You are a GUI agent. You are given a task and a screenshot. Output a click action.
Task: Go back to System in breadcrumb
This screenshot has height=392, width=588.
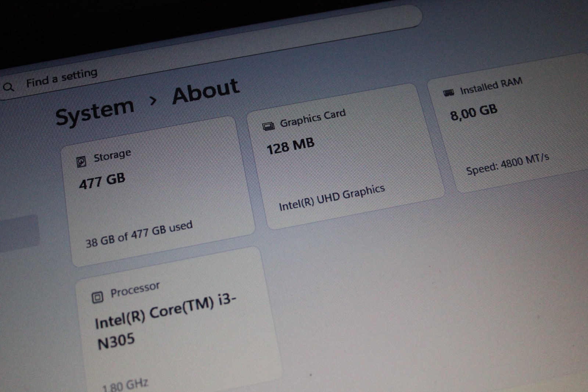[95, 112]
